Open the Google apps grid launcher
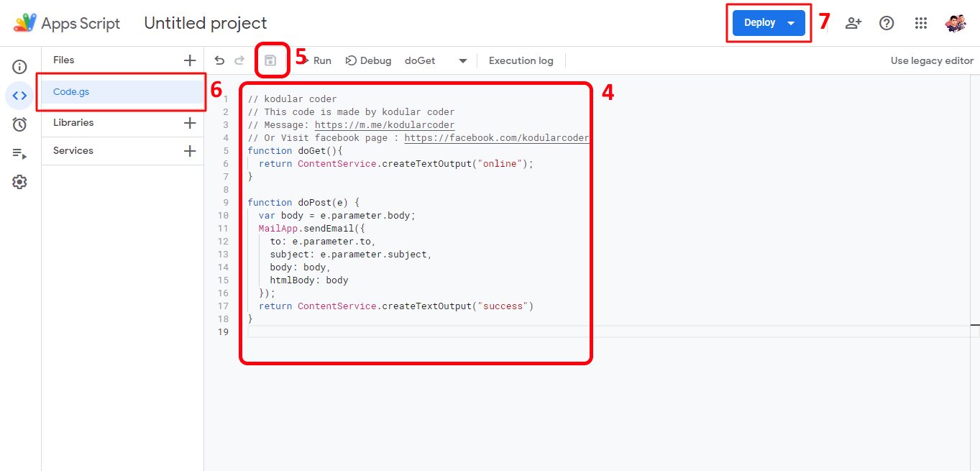The width and height of the screenshot is (980, 471). pyautogui.click(x=921, y=23)
